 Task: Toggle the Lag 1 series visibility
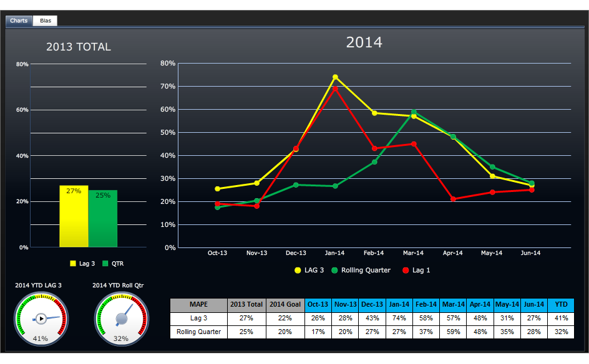click(417, 270)
